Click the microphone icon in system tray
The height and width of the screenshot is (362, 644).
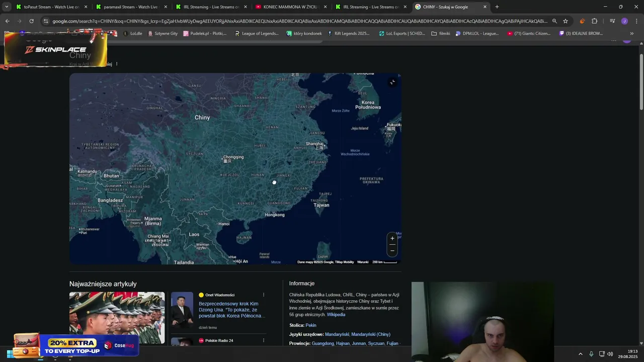591,354
